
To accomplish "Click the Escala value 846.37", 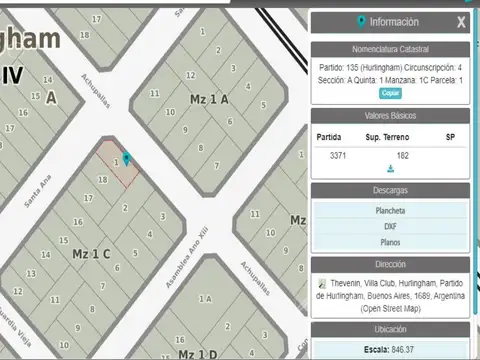I will pos(402,350).
